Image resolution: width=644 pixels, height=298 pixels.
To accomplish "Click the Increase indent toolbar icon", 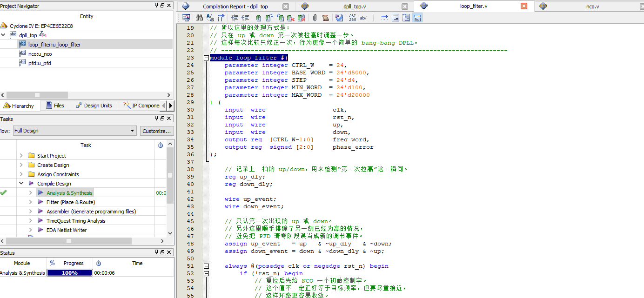I will coord(235,18).
